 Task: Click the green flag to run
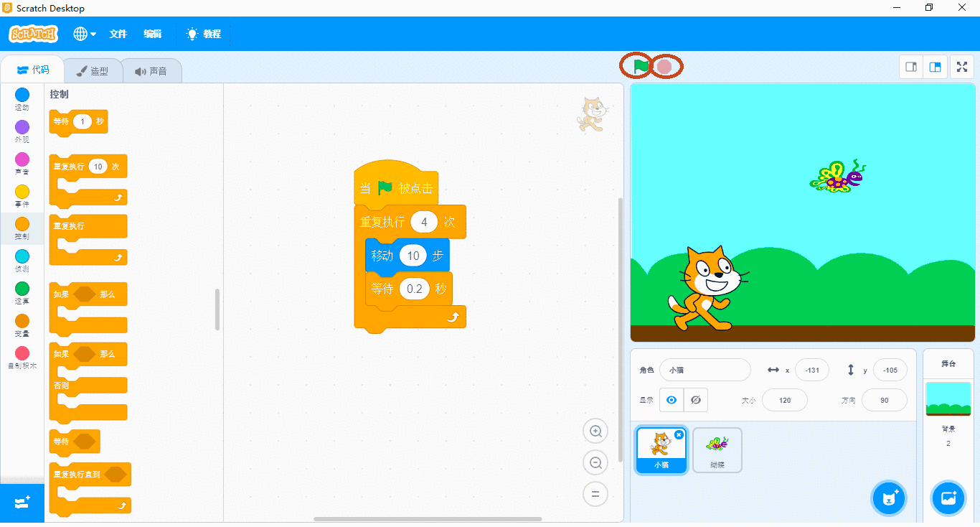click(x=641, y=66)
